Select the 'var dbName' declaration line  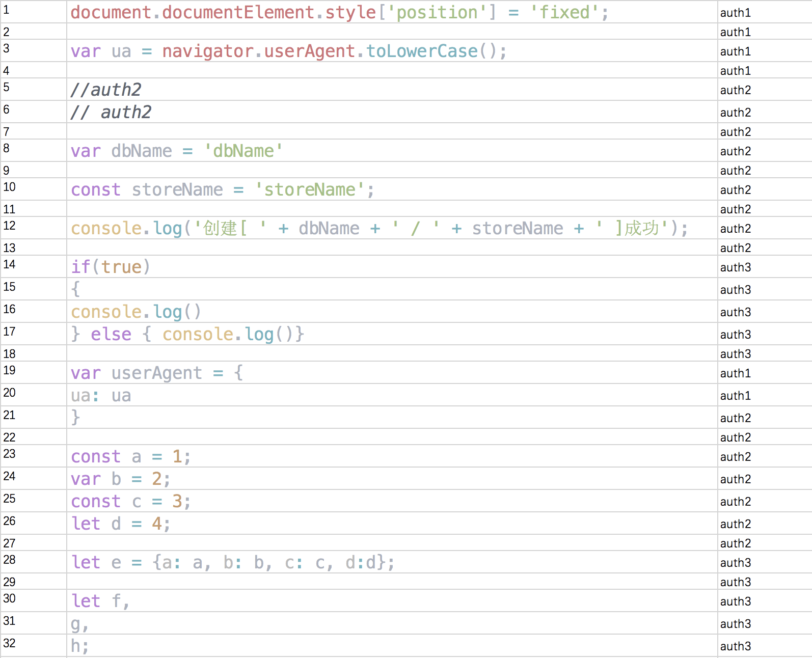click(176, 151)
